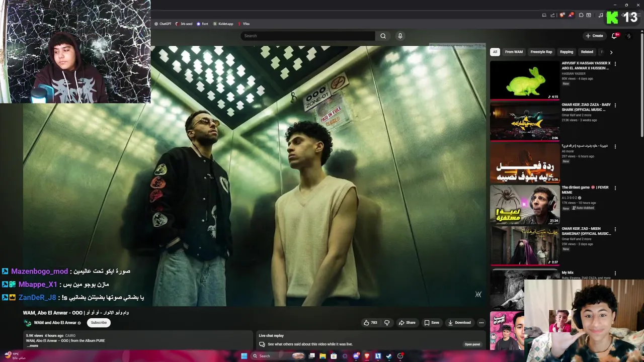Open Font bookmark
644x362 pixels.
click(202, 24)
